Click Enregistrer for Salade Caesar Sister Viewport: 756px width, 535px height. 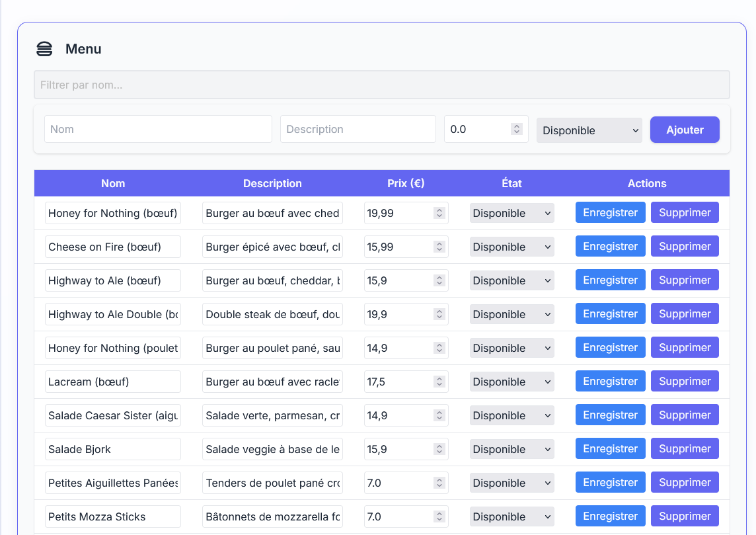click(x=610, y=415)
